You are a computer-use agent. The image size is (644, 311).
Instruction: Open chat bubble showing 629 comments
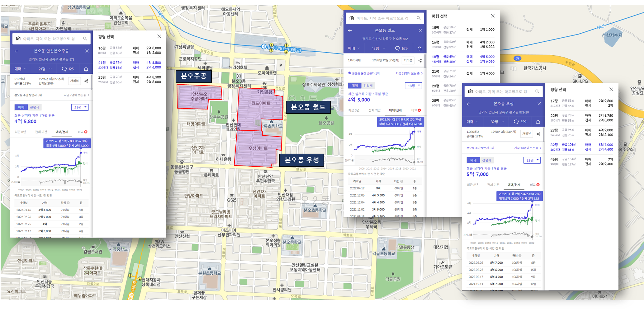tap(401, 48)
